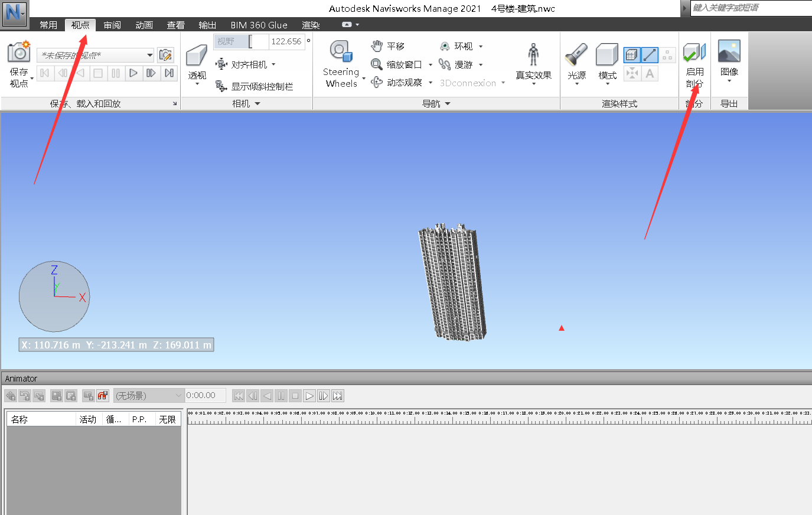
Task: Switch to the 审阅 (Review) ribbon tab
Action: coord(112,25)
